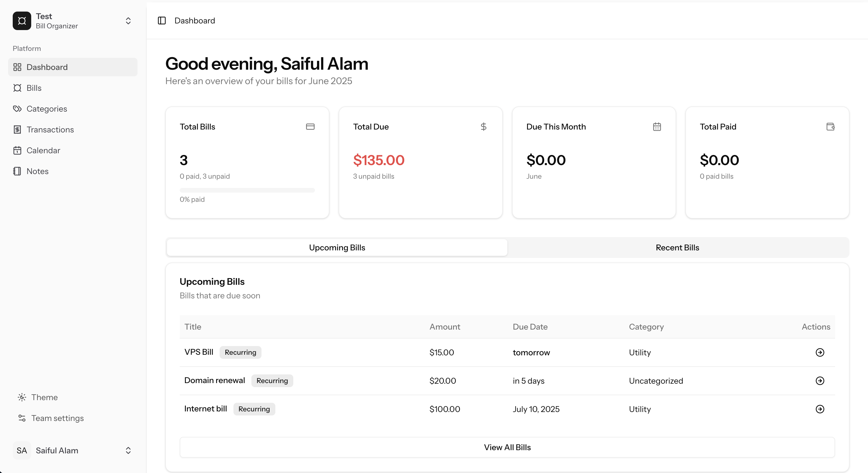Open the Internet bill row arrow action
868x473 pixels.
[820, 409]
